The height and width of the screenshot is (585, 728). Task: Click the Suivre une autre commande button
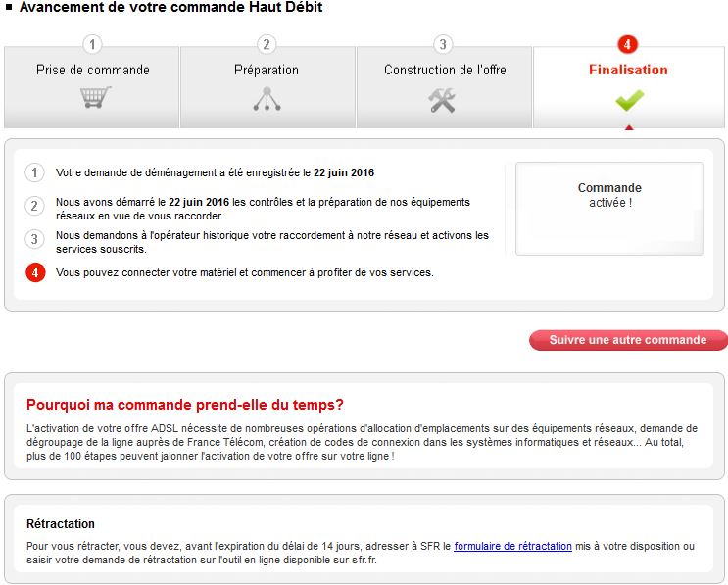(x=628, y=340)
